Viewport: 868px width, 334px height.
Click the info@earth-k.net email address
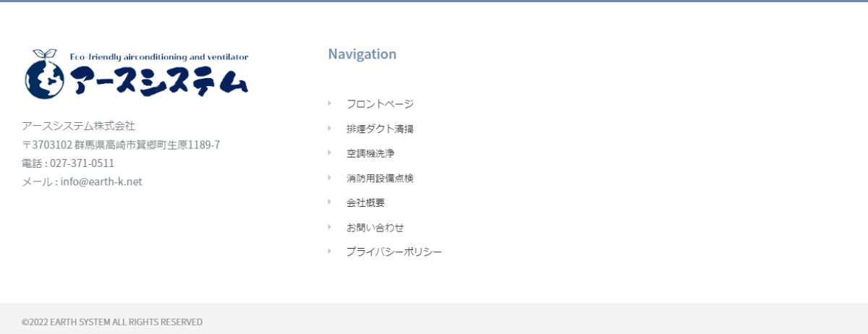pos(101,181)
